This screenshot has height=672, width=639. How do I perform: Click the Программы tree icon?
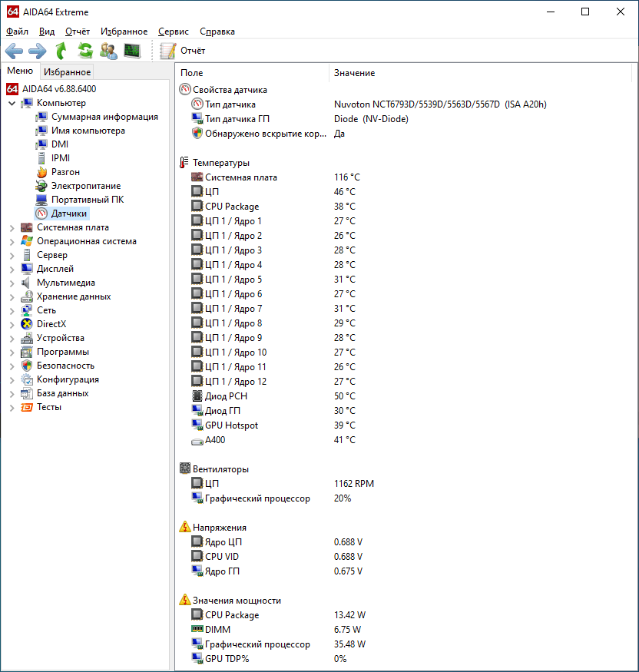(27, 352)
